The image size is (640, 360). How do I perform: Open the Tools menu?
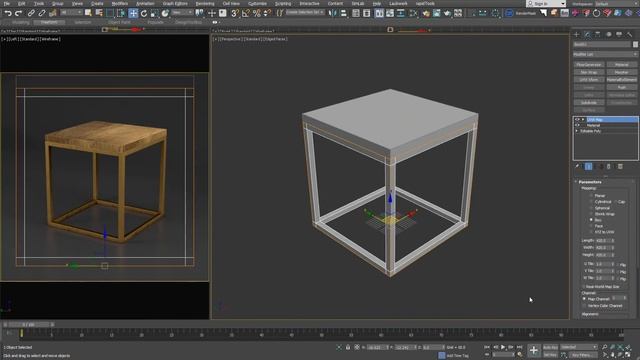click(39, 3)
